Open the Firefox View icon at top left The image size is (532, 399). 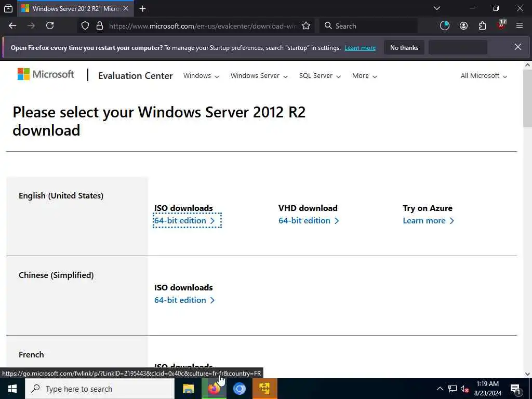tap(8, 8)
